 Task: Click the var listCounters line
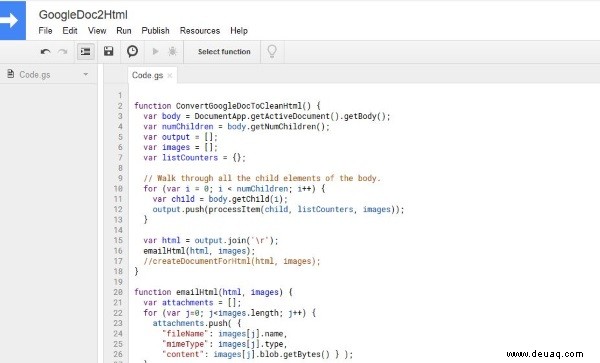click(194, 158)
